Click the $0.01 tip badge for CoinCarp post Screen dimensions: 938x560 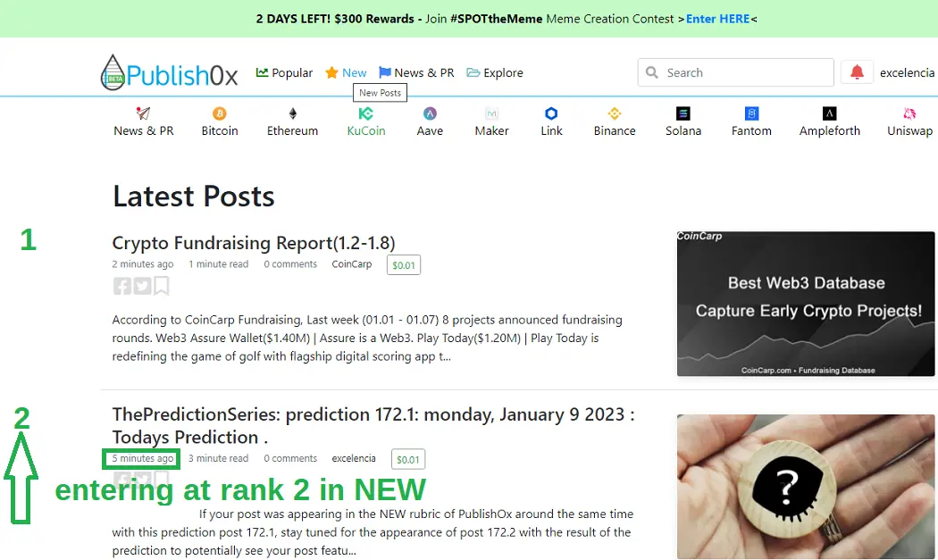404,265
